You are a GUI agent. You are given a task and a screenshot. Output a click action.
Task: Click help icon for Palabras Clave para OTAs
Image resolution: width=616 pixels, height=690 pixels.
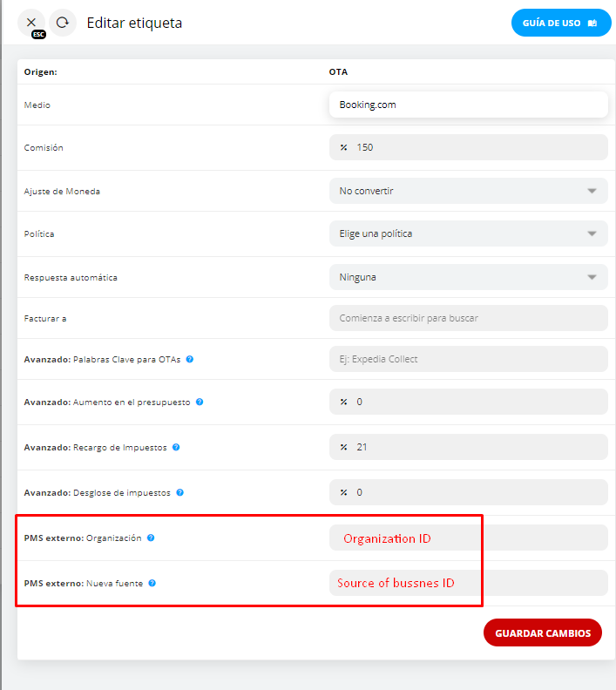coord(190,359)
